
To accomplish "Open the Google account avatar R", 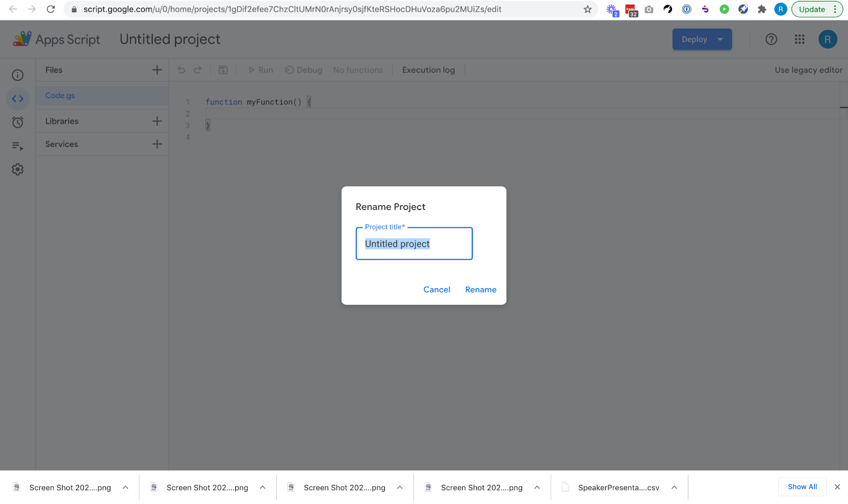I will click(828, 39).
